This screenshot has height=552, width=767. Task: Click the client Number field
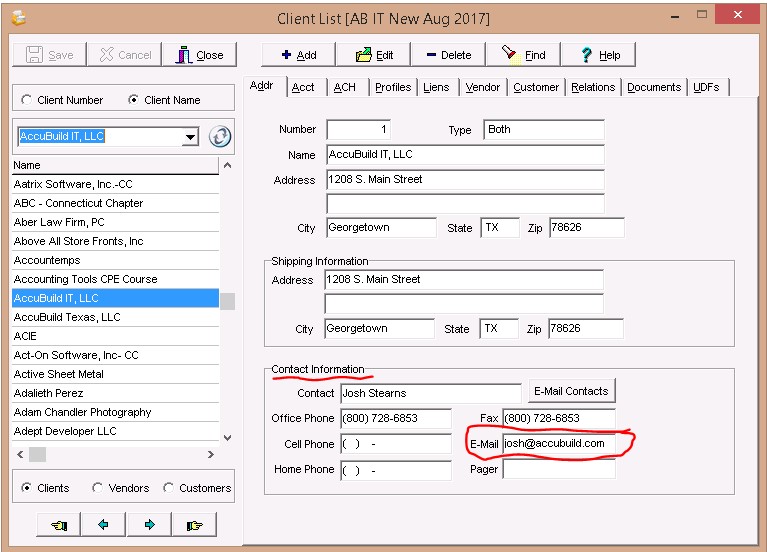[x=358, y=130]
